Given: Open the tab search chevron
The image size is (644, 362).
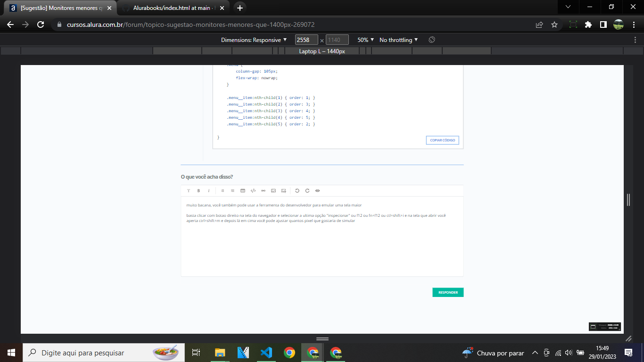Looking at the screenshot, I should coord(568,7).
